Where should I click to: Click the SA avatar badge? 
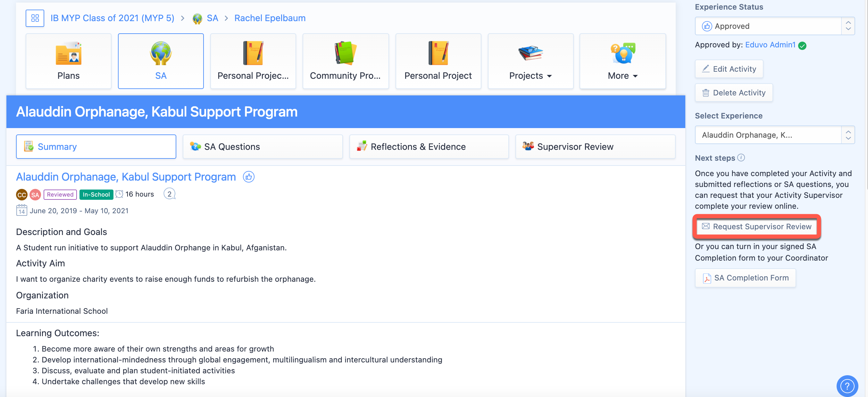point(35,194)
